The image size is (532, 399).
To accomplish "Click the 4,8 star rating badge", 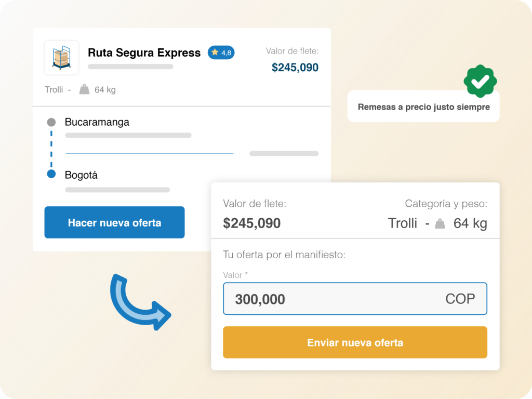I will tap(221, 52).
